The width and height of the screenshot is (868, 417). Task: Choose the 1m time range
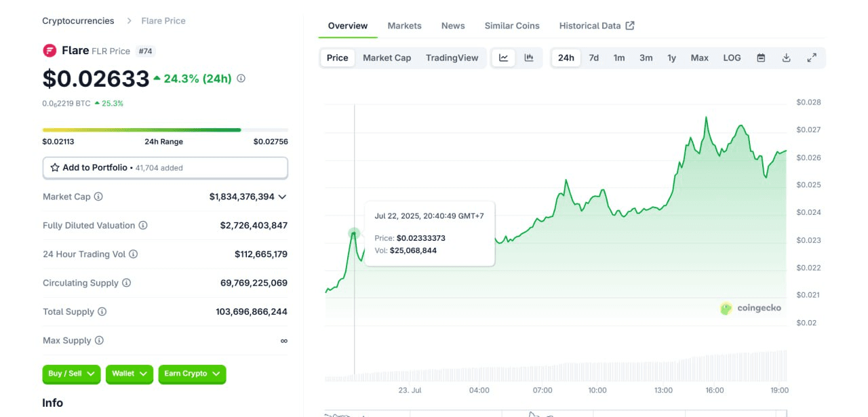click(x=619, y=58)
